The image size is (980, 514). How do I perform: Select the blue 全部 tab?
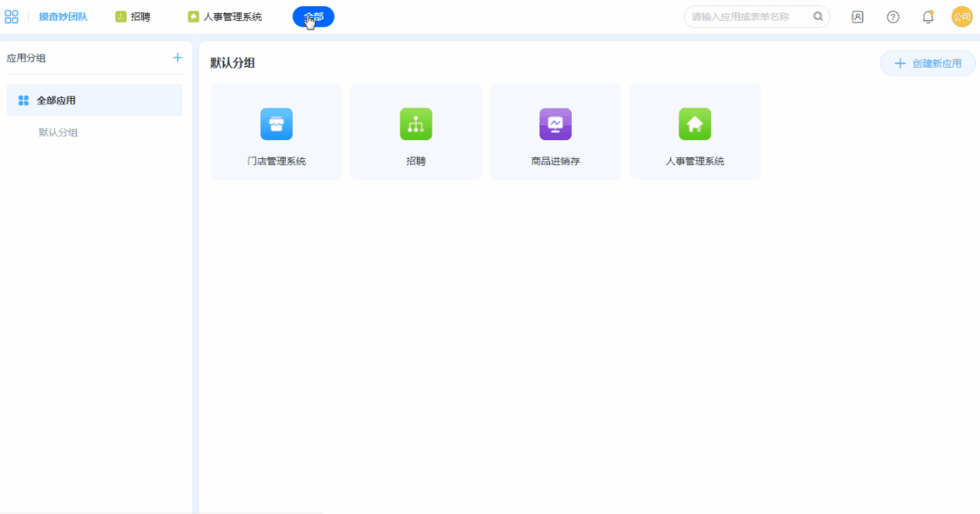point(313,16)
